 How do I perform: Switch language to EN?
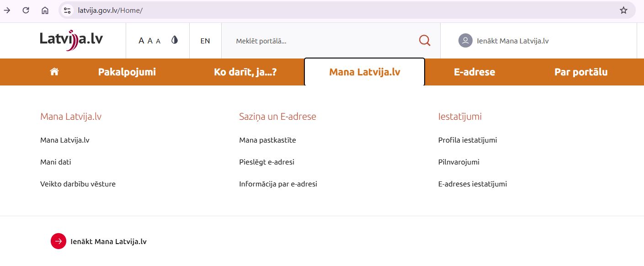(x=205, y=41)
